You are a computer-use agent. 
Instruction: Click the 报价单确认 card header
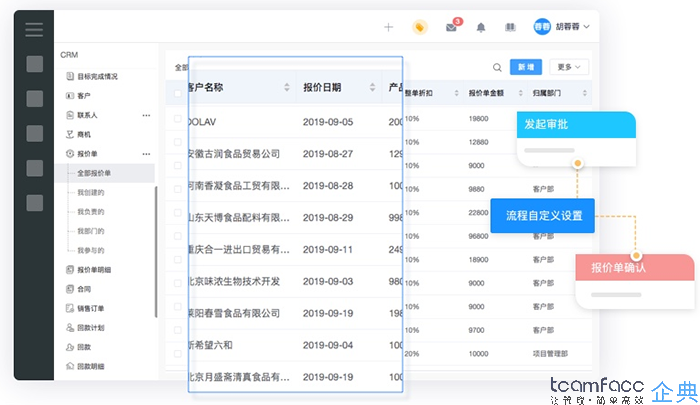tap(635, 267)
